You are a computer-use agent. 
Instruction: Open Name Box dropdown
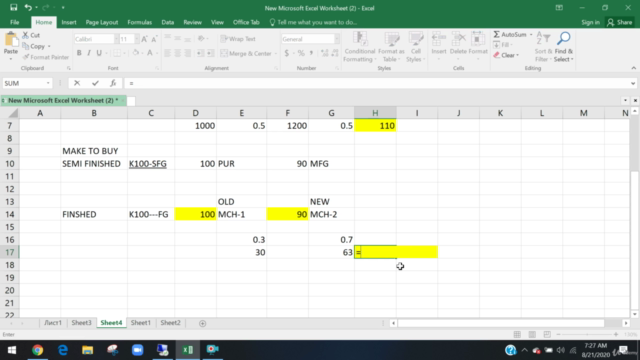click(48, 83)
